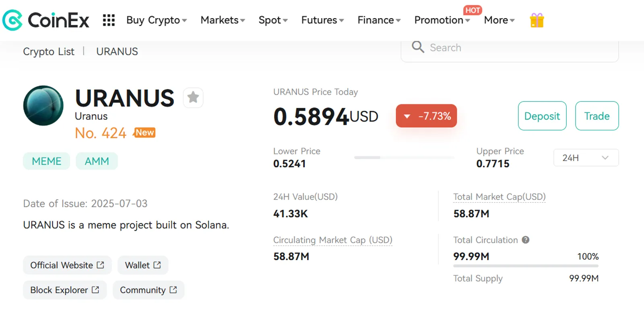The width and height of the screenshot is (644, 310).
Task: Click the HOT badge above Promotion
Action: tap(473, 10)
